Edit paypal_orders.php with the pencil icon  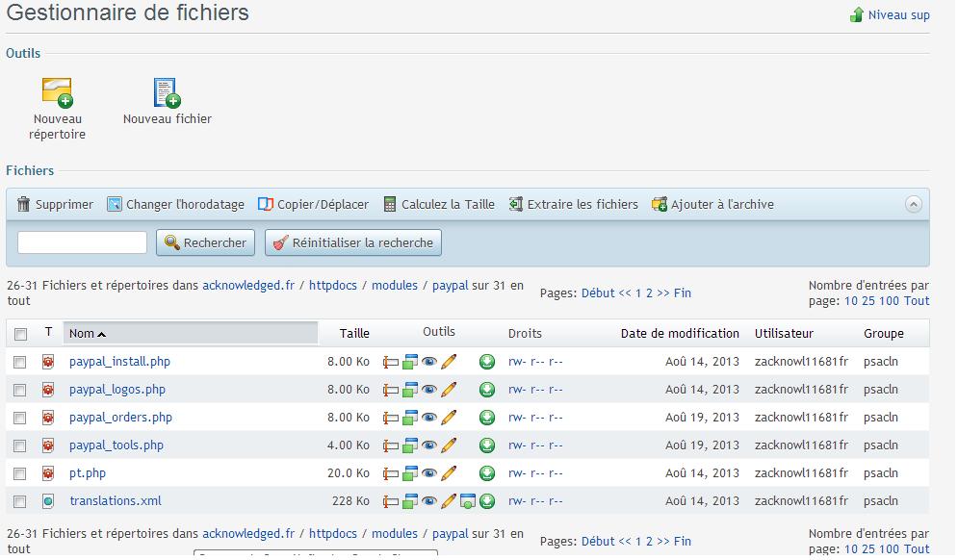(x=449, y=418)
